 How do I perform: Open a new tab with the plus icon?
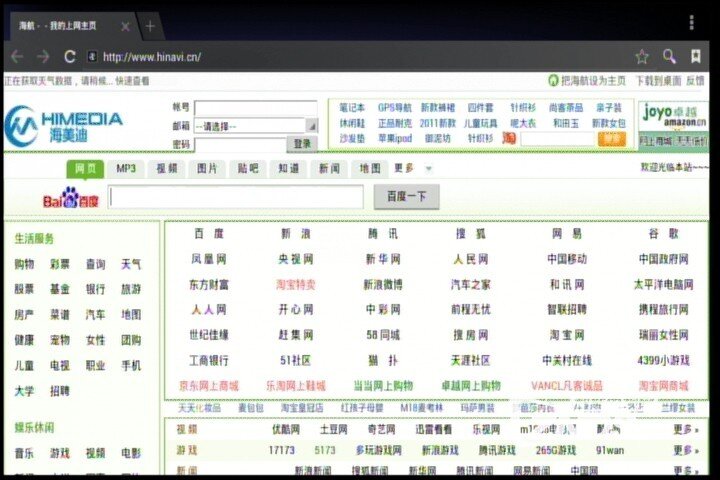150,26
